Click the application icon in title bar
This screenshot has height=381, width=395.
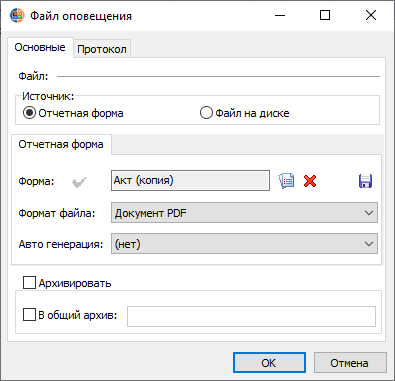pyautogui.click(x=17, y=16)
